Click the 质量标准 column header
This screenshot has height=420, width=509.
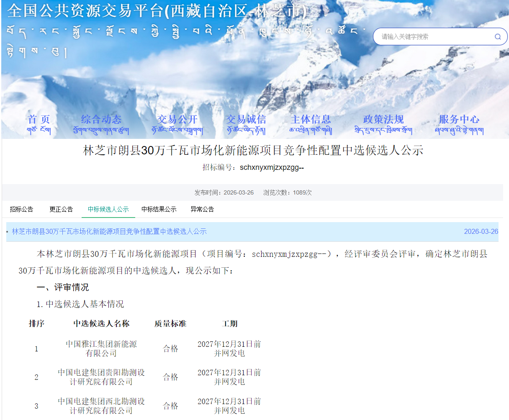click(x=170, y=323)
